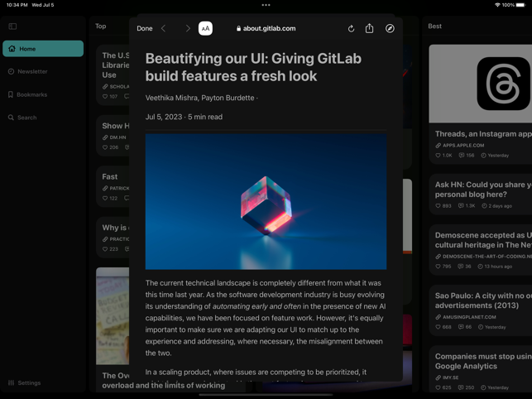Viewport: 532px width, 399px height.
Task: Open "Sao Paulo: A city with no" story
Action: (x=483, y=300)
